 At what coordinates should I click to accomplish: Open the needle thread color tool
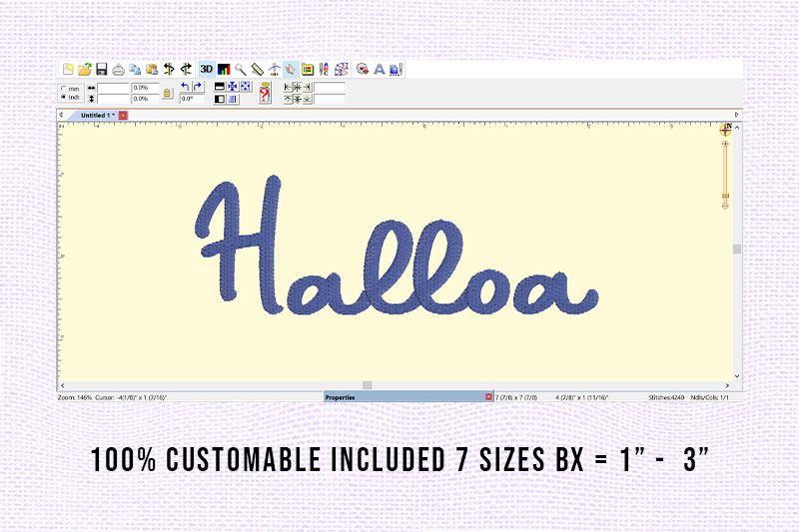point(324,69)
